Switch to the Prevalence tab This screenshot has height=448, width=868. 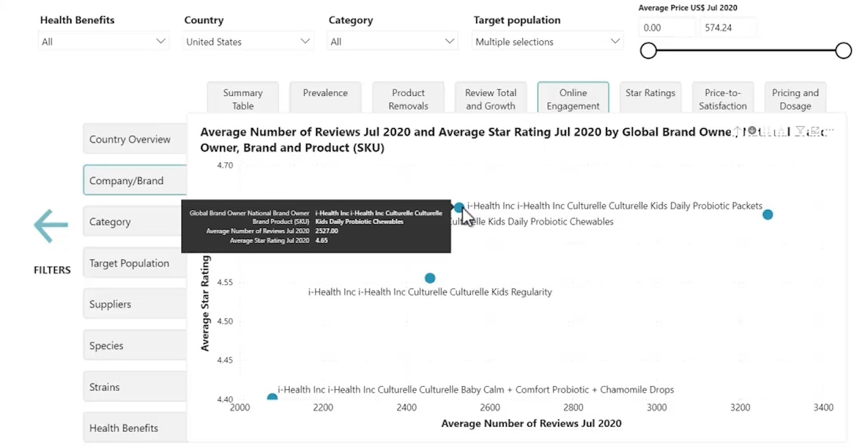coord(325,97)
